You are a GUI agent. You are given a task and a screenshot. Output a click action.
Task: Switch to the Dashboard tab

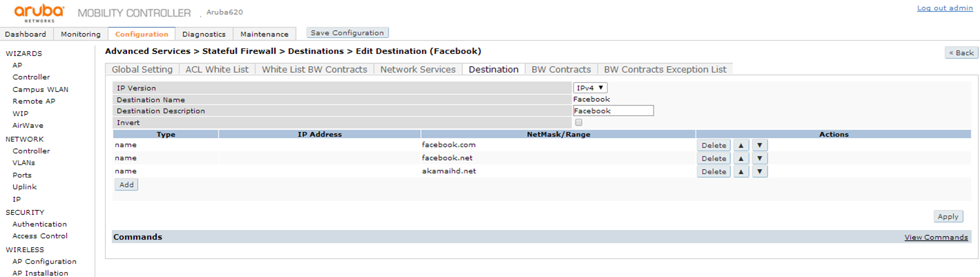point(26,34)
